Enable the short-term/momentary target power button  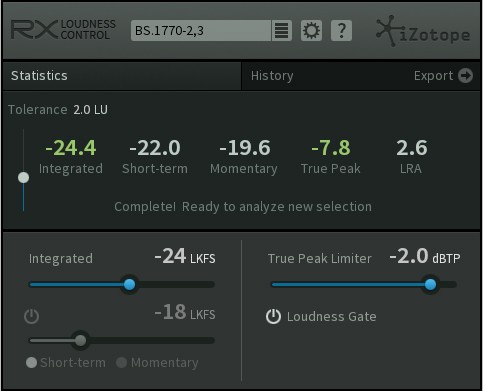pyautogui.click(x=32, y=316)
